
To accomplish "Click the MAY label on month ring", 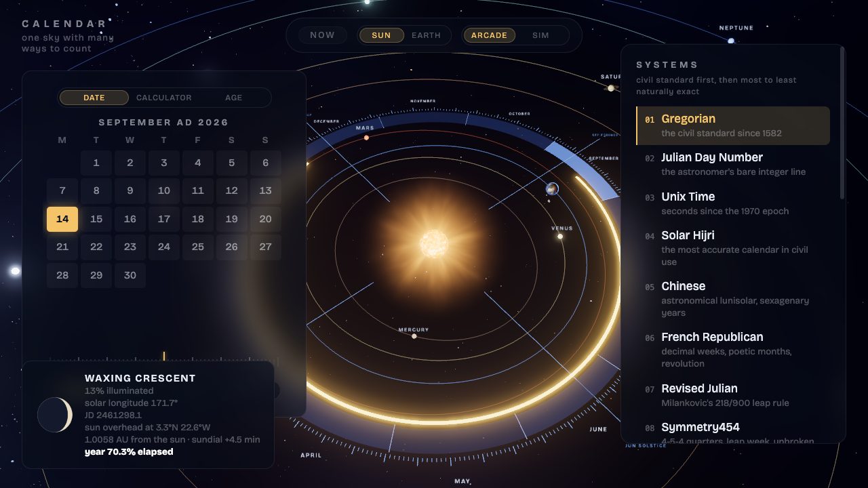I will [462, 481].
